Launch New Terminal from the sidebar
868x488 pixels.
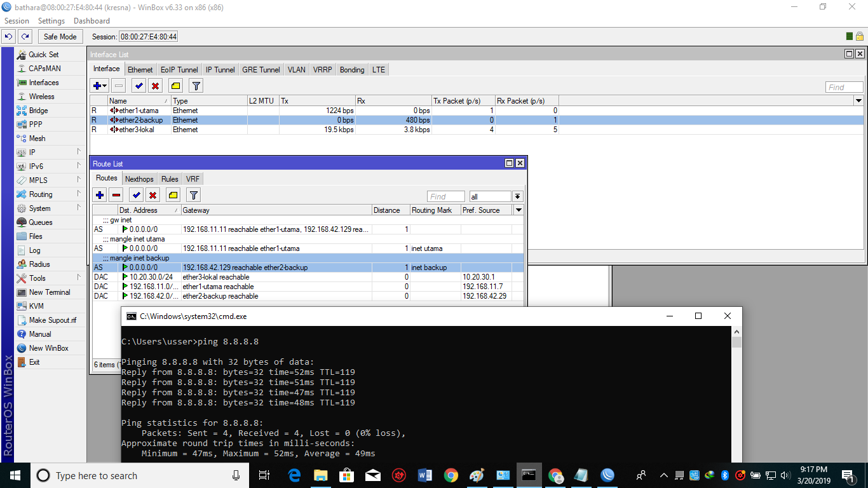(47, 292)
